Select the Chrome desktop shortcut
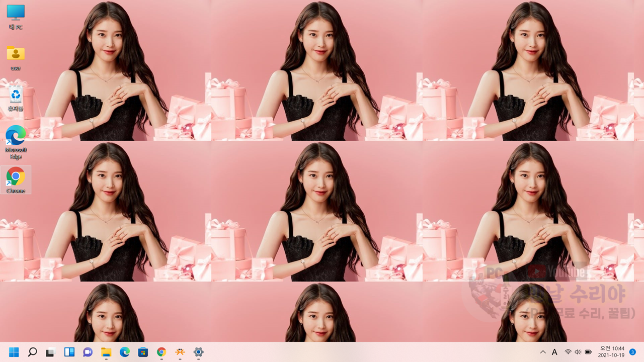The width and height of the screenshot is (644, 362). pos(16,180)
